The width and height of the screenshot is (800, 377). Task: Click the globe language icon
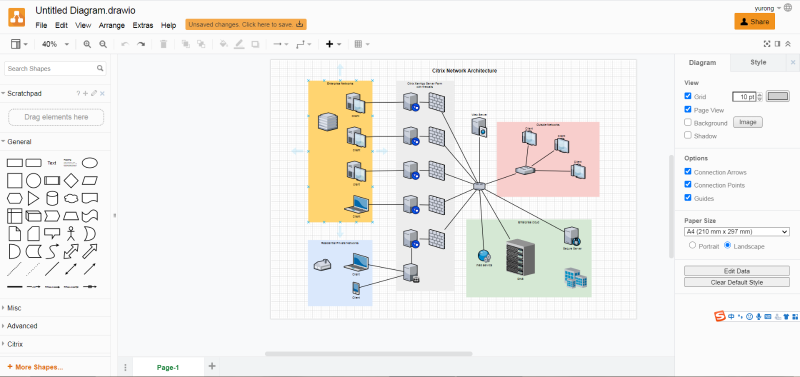pyautogui.click(x=788, y=8)
